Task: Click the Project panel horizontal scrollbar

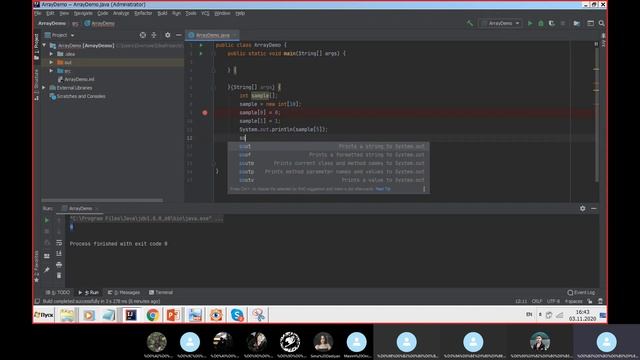Action: 102,200
